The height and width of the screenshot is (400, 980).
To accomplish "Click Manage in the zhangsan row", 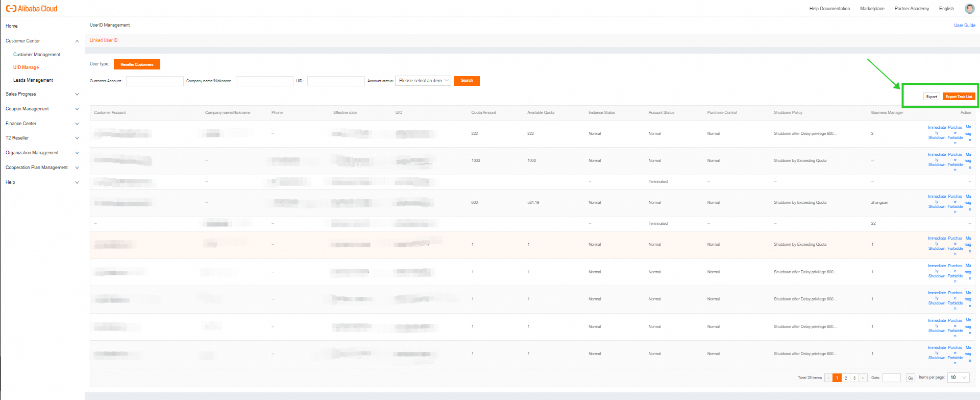I will (x=968, y=202).
